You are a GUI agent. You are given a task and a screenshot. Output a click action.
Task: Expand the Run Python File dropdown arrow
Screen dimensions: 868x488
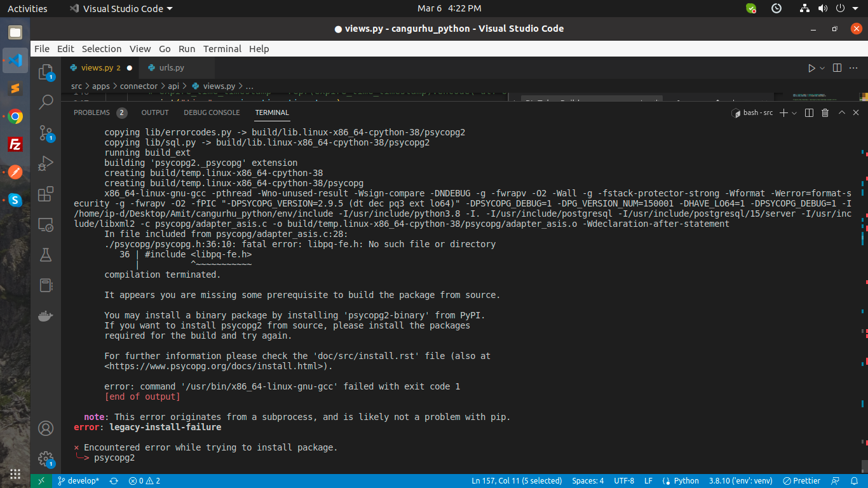(822, 68)
